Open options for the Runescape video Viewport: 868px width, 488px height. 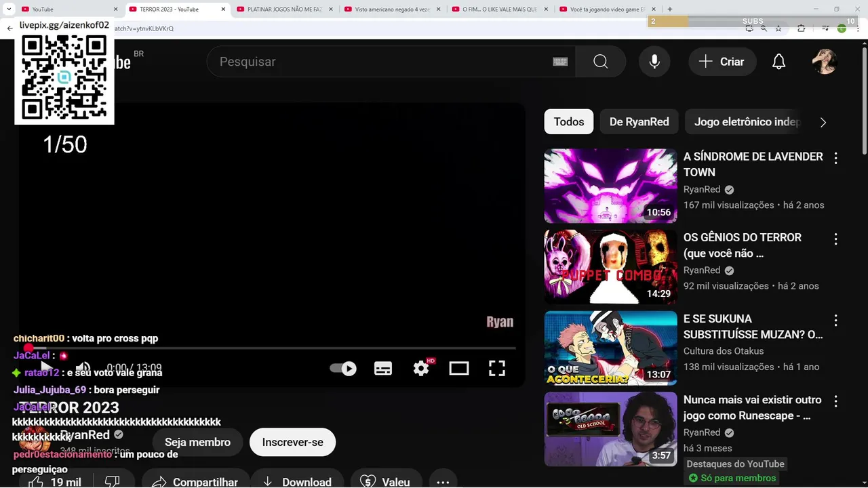point(835,401)
